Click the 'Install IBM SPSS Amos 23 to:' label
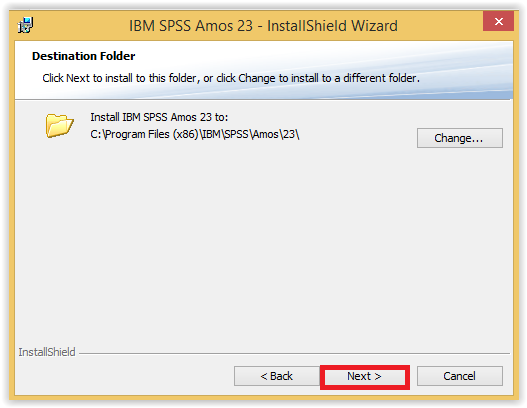Image resolution: width=527 pixels, height=408 pixels. (x=159, y=117)
